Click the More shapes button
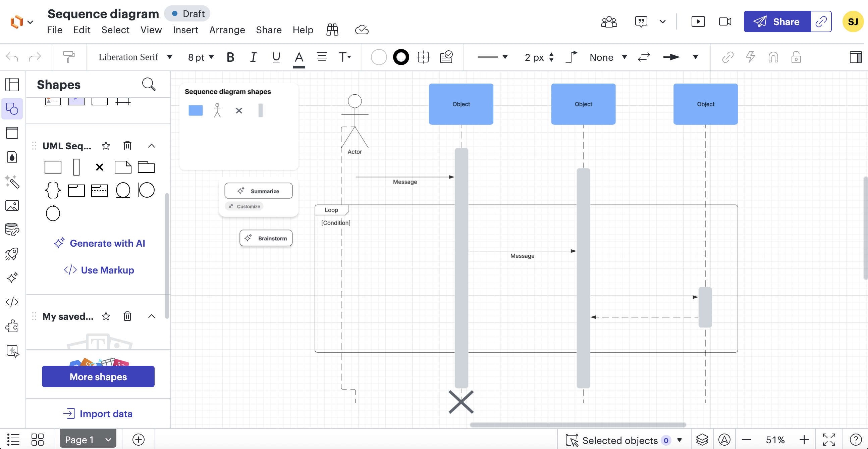This screenshot has height=449, width=868. [98, 377]
